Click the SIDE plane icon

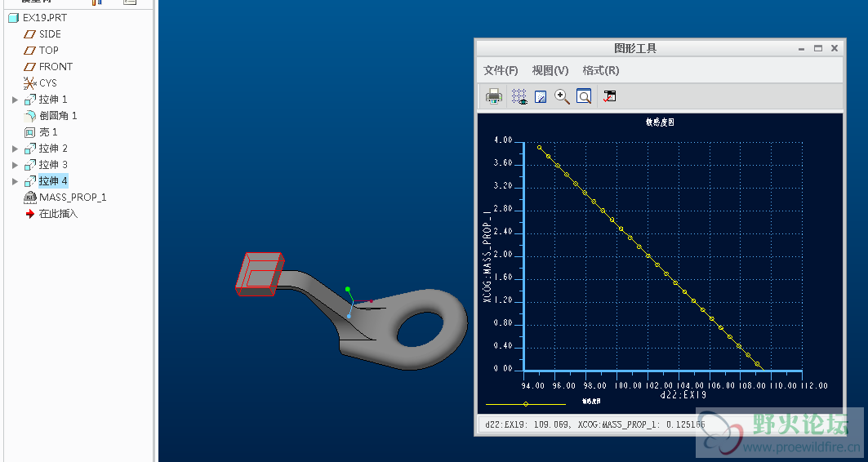click(29, 34)
